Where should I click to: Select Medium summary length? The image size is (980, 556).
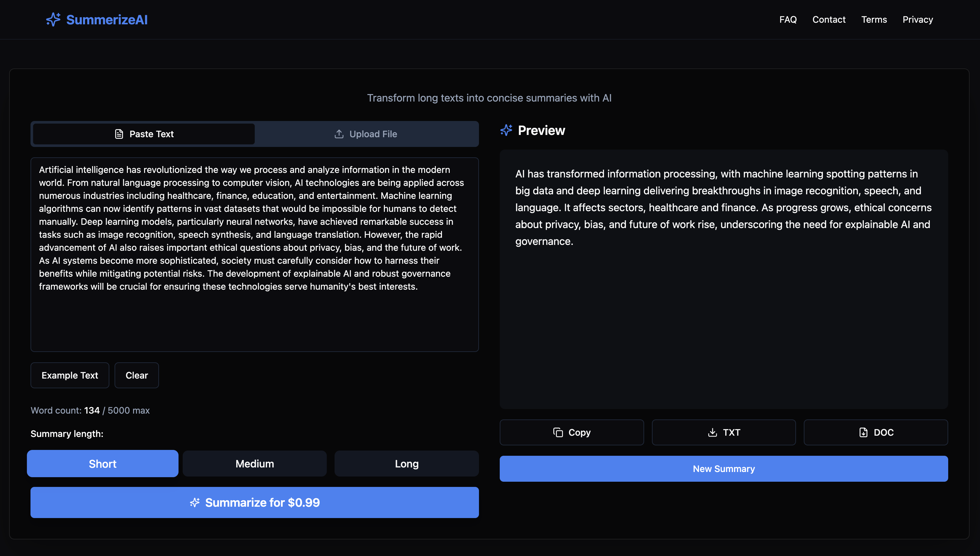pyautogui.click(x=254, y=464)
